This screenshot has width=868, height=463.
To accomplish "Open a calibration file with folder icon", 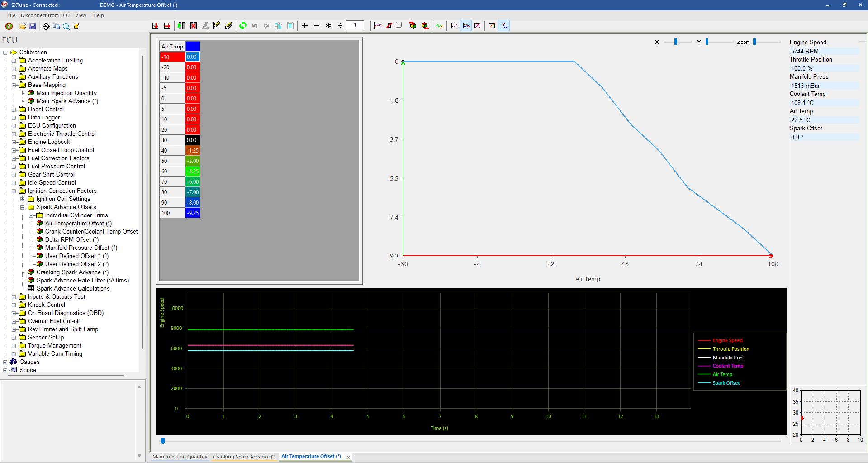I will [22, 26].
